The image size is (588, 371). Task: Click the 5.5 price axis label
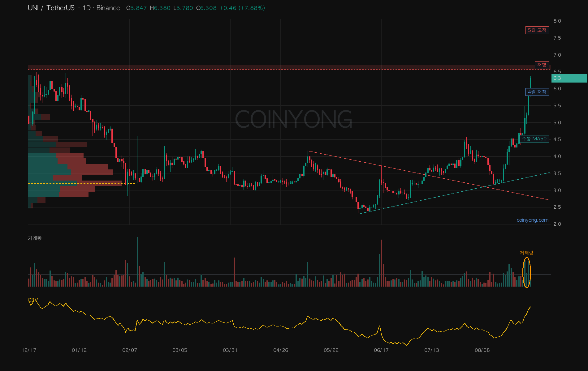557,106
